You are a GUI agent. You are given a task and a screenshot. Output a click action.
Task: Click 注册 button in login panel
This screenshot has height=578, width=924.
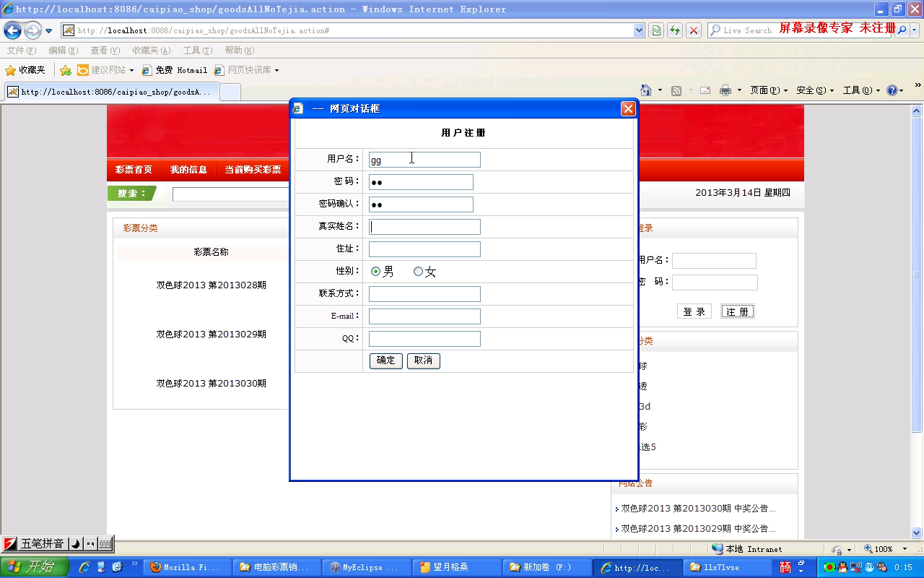[x=738, y=311]
